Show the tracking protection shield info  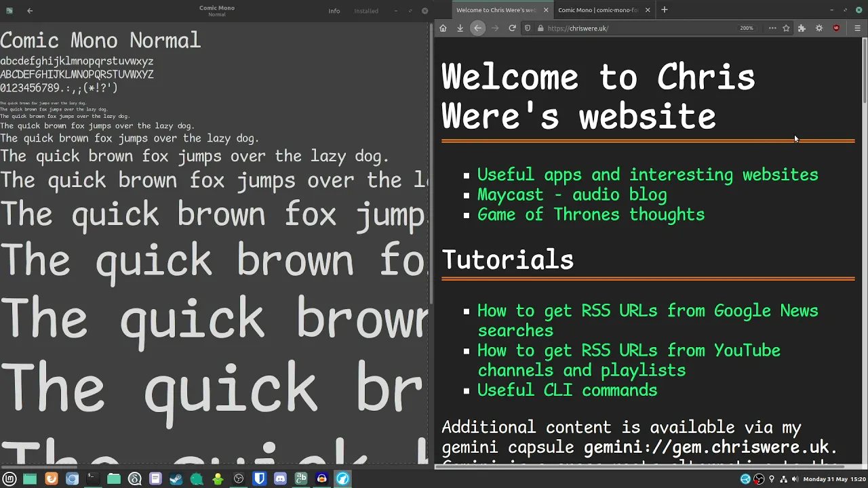528,28
